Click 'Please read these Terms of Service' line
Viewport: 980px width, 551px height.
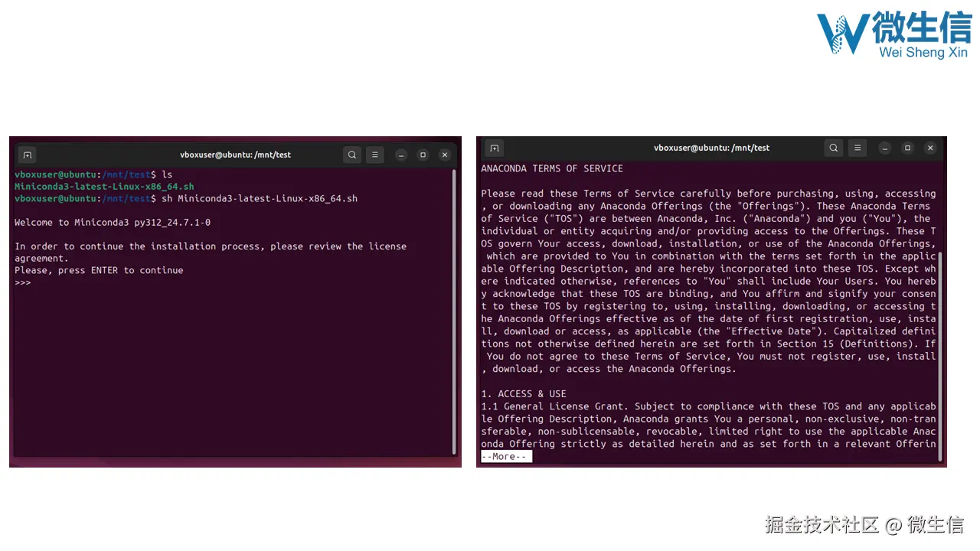tap(708, 194)
